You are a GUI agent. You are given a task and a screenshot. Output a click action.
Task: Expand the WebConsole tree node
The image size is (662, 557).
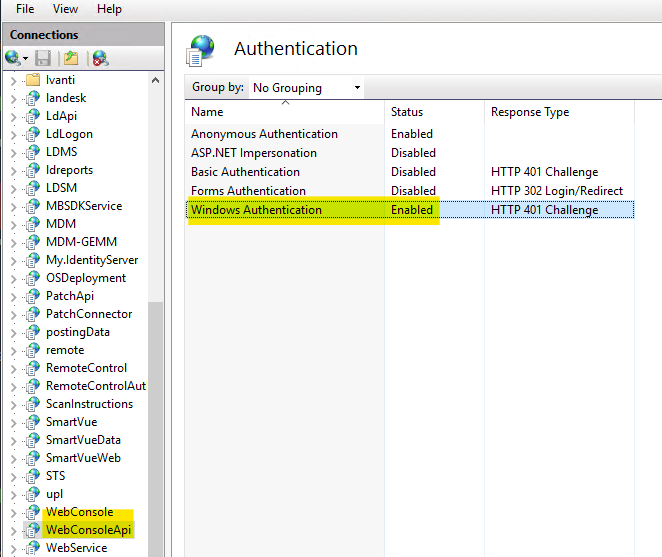[14, 513]
